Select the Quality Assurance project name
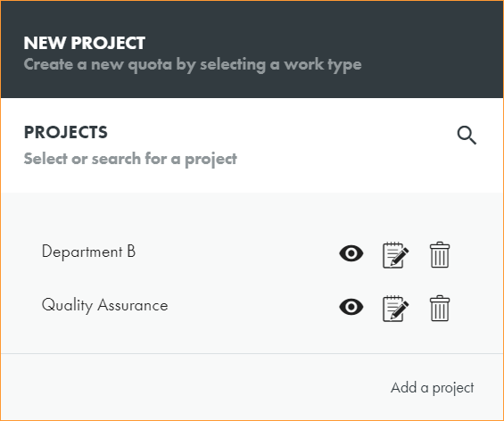 (x=104, y=305)
